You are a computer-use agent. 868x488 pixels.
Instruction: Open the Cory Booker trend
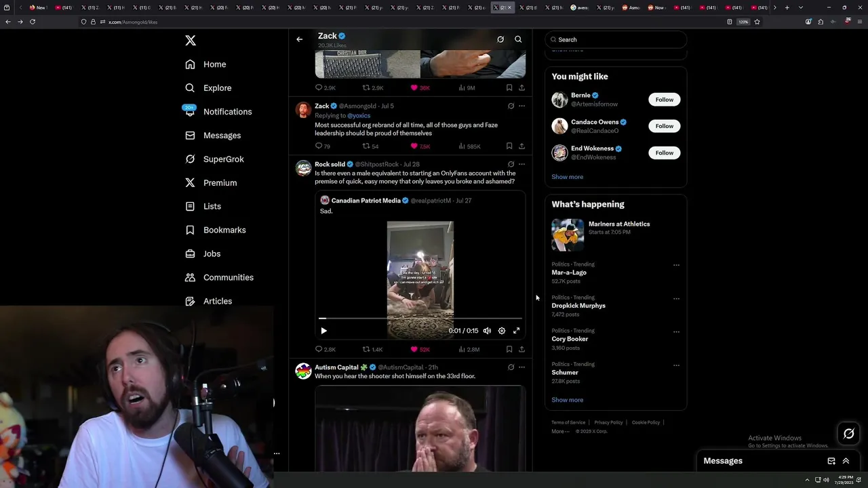[570, 339]
